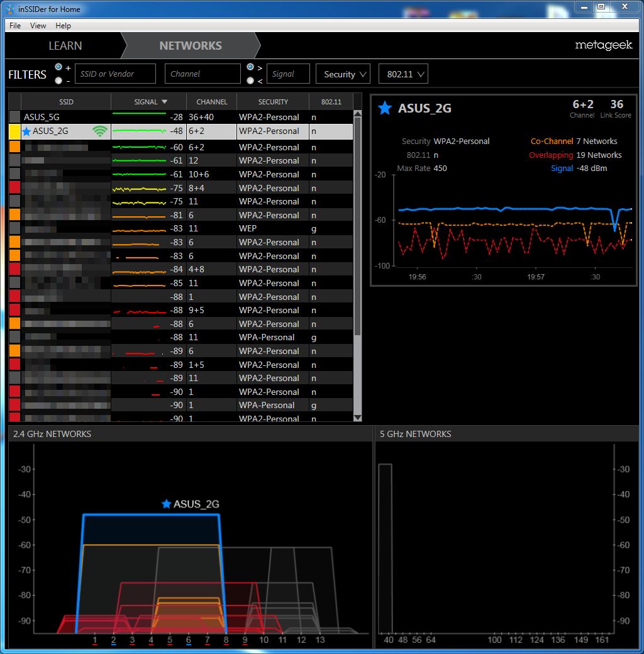Click the SSID or Vendor filter field
The image size is (644, 654).
115,74
